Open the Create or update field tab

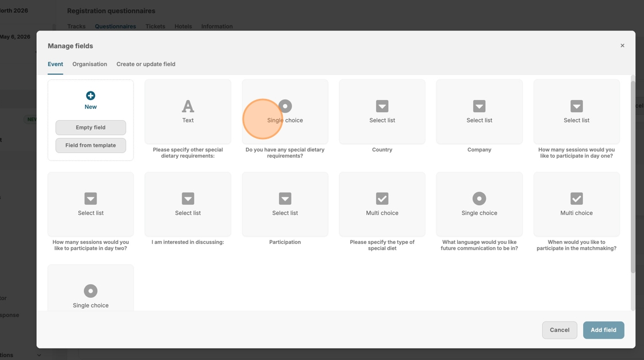(x=146, y=64)
